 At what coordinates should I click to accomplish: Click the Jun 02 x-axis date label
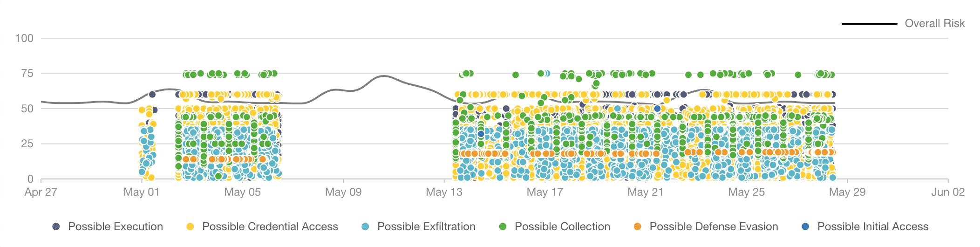coord(948,192)
